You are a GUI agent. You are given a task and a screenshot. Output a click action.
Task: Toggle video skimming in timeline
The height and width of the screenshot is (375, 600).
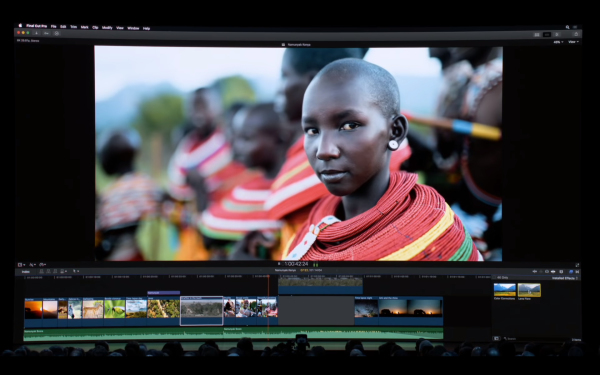point(535,272)
